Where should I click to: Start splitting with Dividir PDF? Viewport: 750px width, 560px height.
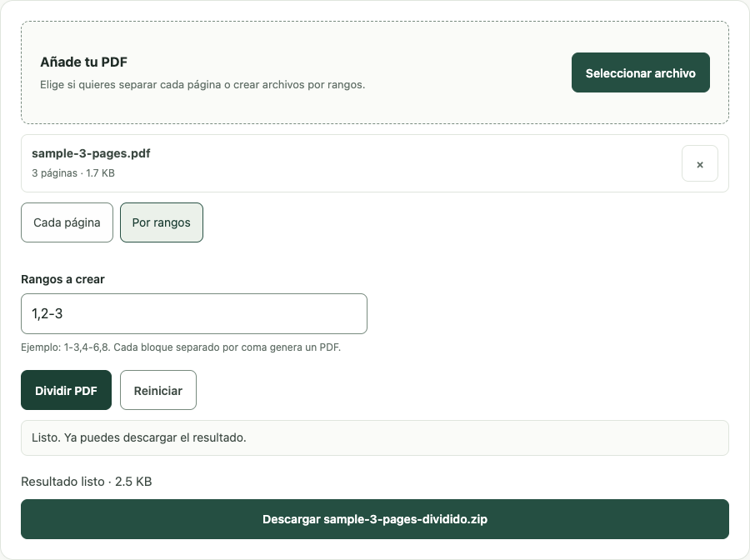(66, 390)
